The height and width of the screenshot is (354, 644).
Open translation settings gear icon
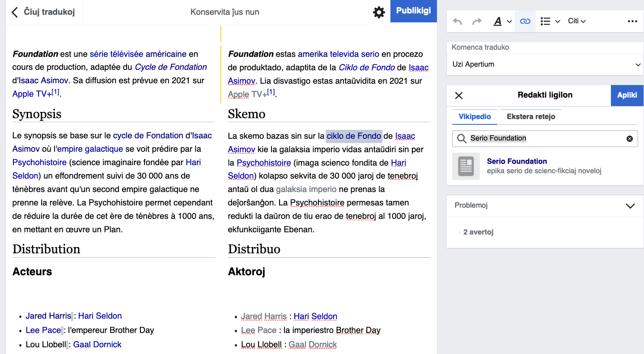[x=379, y=13]
